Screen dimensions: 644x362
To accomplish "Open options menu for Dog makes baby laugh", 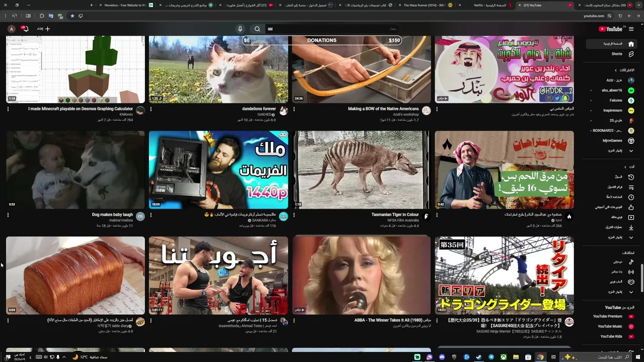I will pyautogui.click(x=8, y=215).
